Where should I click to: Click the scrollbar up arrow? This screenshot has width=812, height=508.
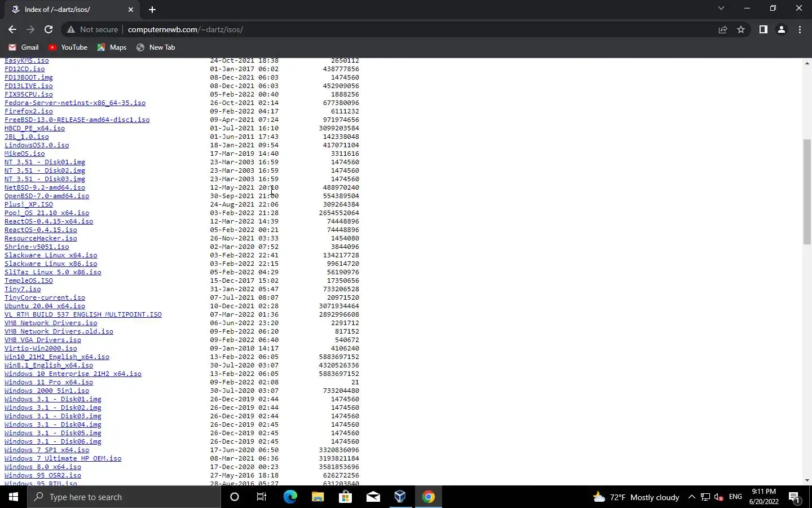pyautogui.click(x=807, y=63)
